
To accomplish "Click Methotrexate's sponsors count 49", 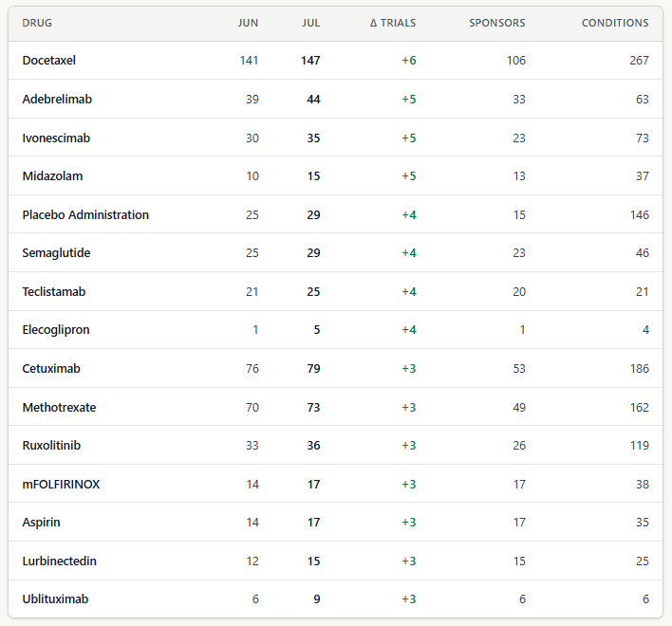I will pos(519,408).
